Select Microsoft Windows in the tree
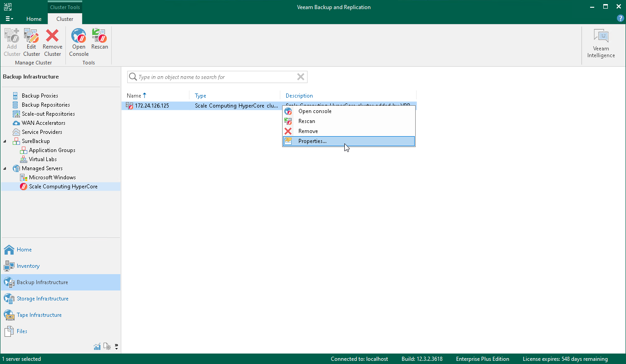The width and height of the screenshot is (626, 364). [x=52, y=177]
